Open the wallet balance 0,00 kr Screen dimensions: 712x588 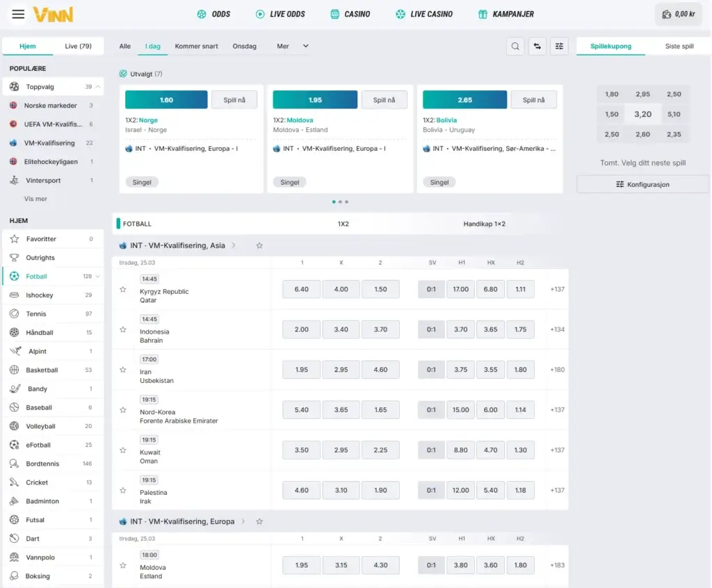click(x=679, y=14)
